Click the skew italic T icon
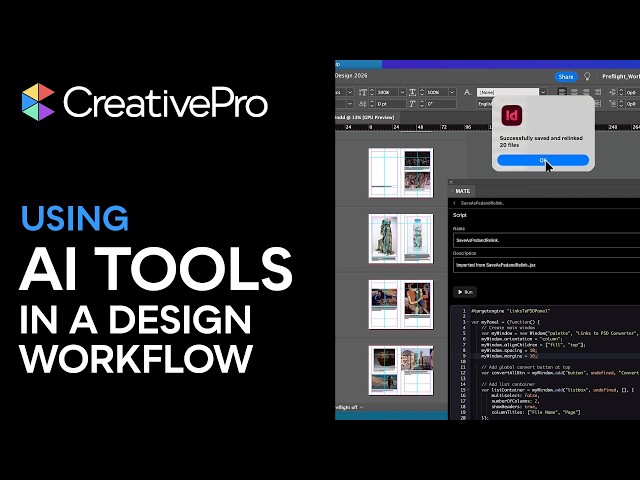This screenshot has width=640, height=480. coord(412,104)
